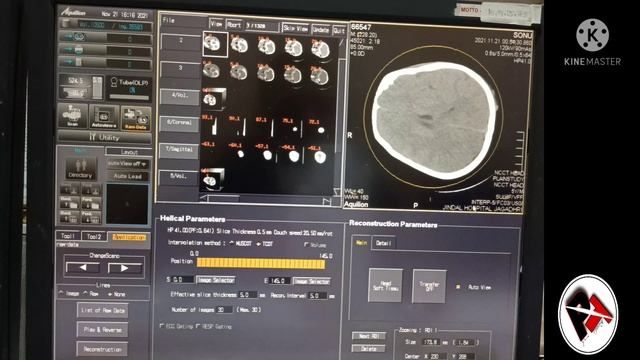Click scroll-down arrow of thumbnail list
The width and height of the screenshot is (640, 360).
click(337, 191)
